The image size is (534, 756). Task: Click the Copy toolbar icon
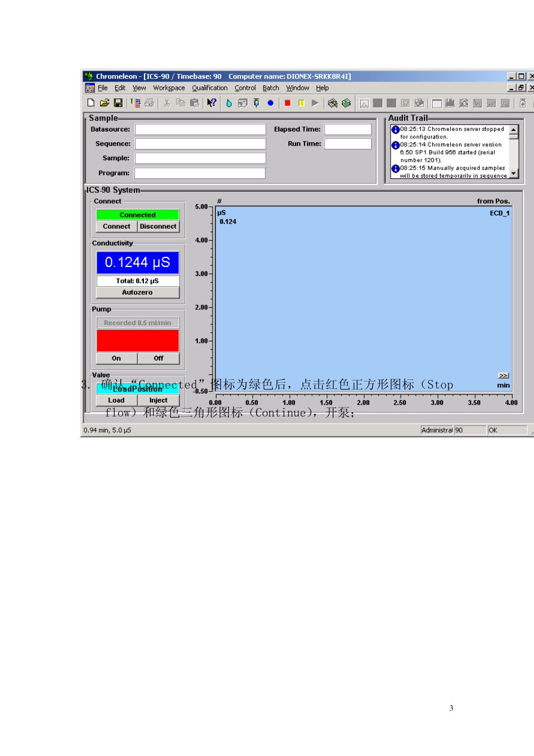[180, 103]
